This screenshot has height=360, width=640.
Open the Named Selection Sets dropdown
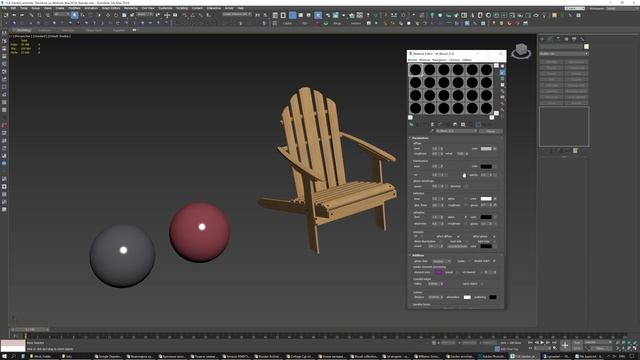(x=237, y=14)
